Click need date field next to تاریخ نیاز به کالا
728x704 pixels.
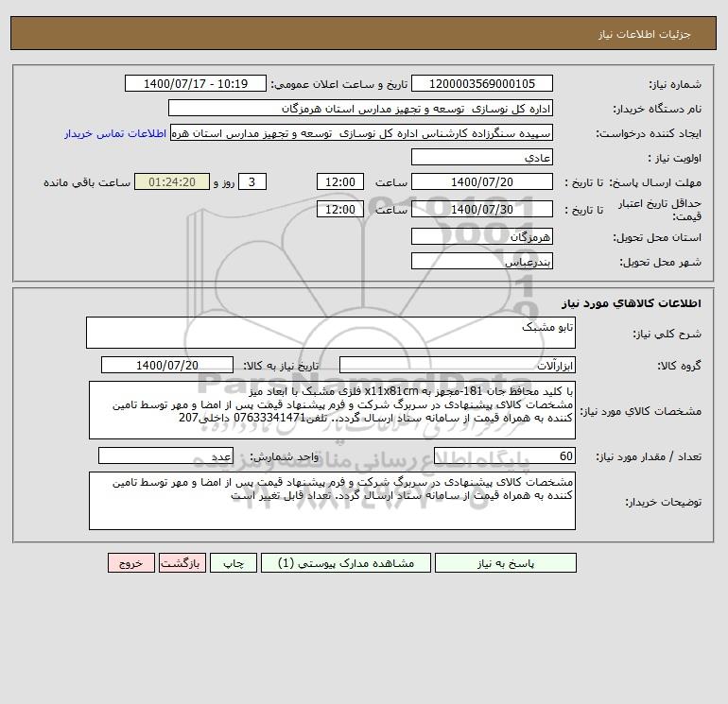tap(167, 365)
